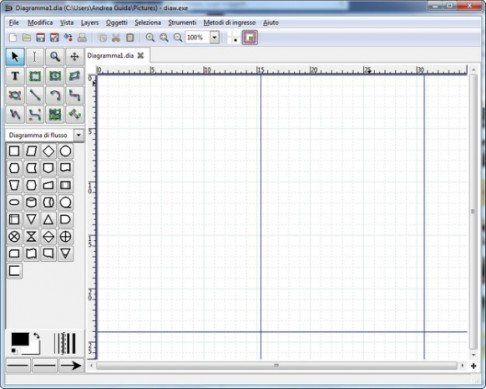Toggle snap to grid button
486x389 pixels.
pyautogui.click(x=233, y=38)
